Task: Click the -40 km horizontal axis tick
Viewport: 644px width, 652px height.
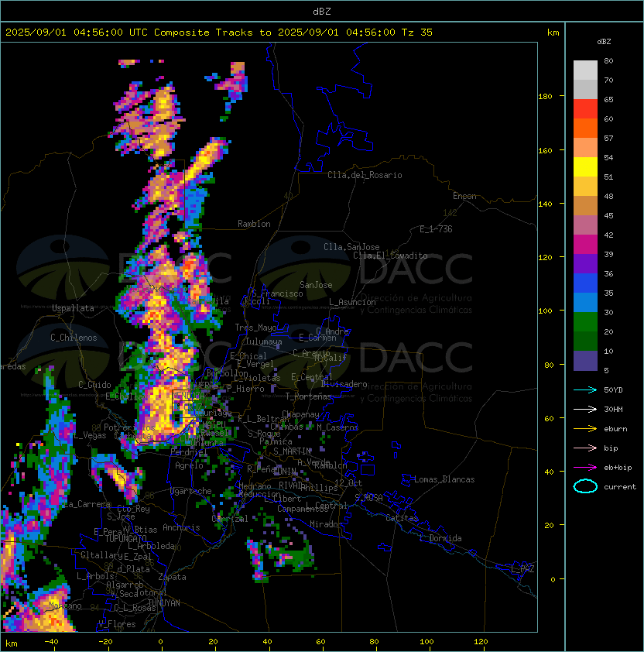Action: pyautogui.click(x=52, y=642)
